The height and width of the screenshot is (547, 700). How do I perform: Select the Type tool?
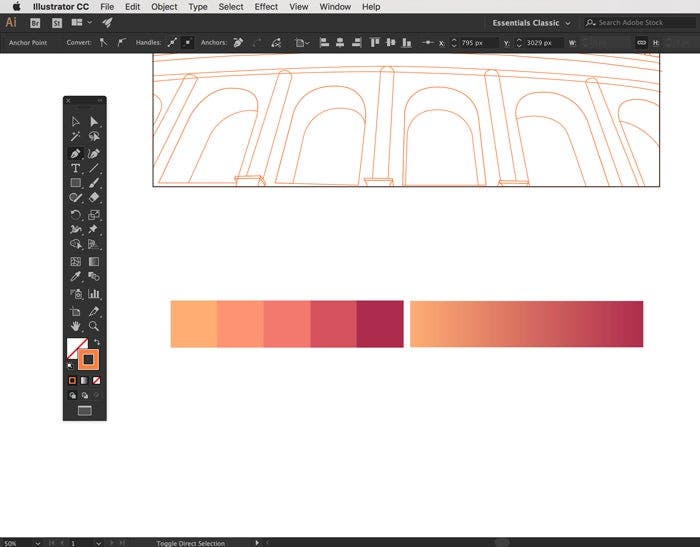click(x=75, y=168)
